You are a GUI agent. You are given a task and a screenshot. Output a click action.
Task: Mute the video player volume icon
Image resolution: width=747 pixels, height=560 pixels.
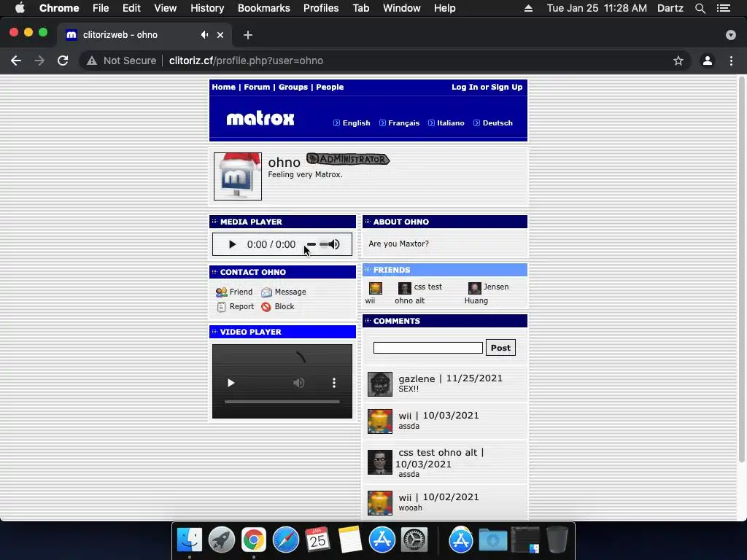[x=298, y=383]
